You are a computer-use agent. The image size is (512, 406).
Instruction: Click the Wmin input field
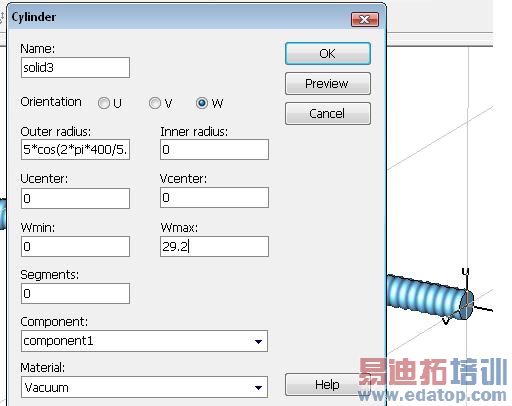pyautogui.click(x=75, y=247)
